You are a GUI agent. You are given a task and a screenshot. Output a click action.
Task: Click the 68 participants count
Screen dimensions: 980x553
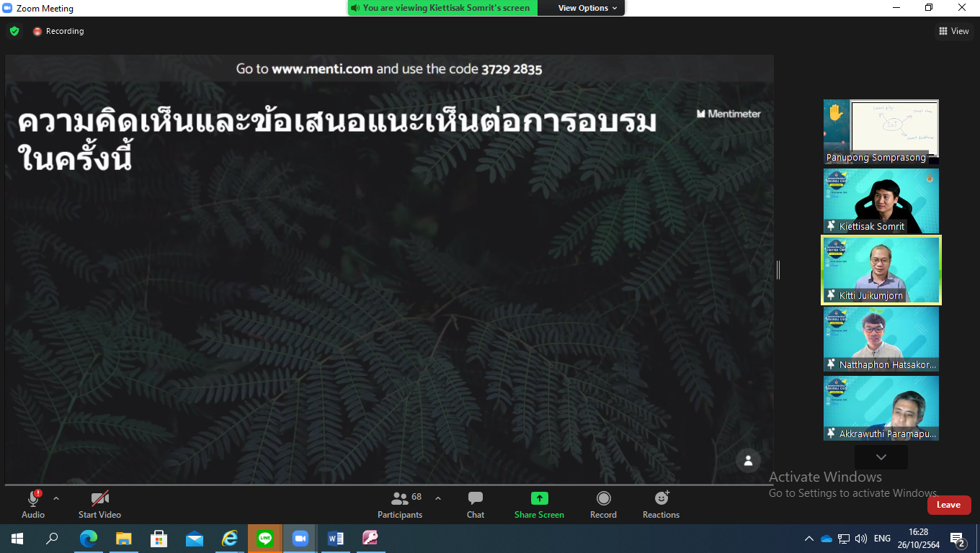point(416,497)
